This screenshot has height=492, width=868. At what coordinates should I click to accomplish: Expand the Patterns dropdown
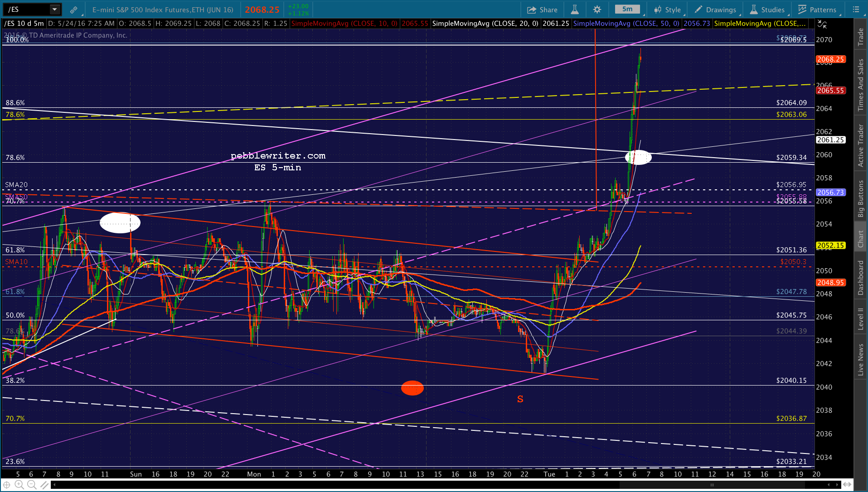[817, 10]
